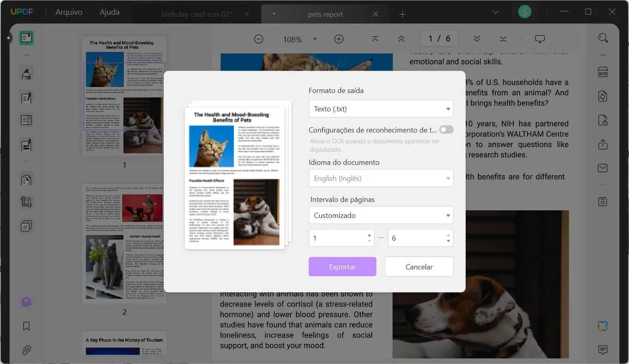This screenshot has width=629, height=364.
Task: Open the Convert PDF icon
Action: (x=603, y=96)
